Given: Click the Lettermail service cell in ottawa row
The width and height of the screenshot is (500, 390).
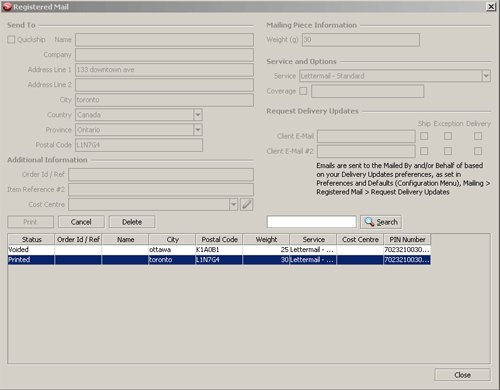Looking at the screenshot, I should (x=313, y=250).
